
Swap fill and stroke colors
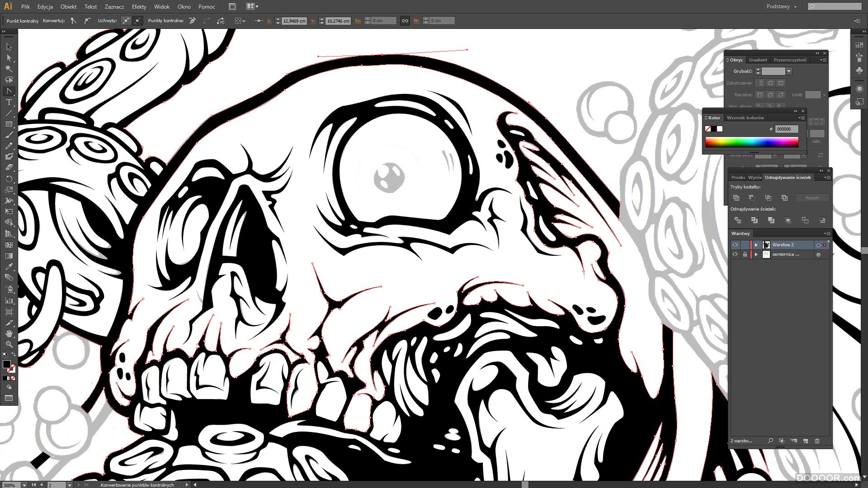point(13,355)
